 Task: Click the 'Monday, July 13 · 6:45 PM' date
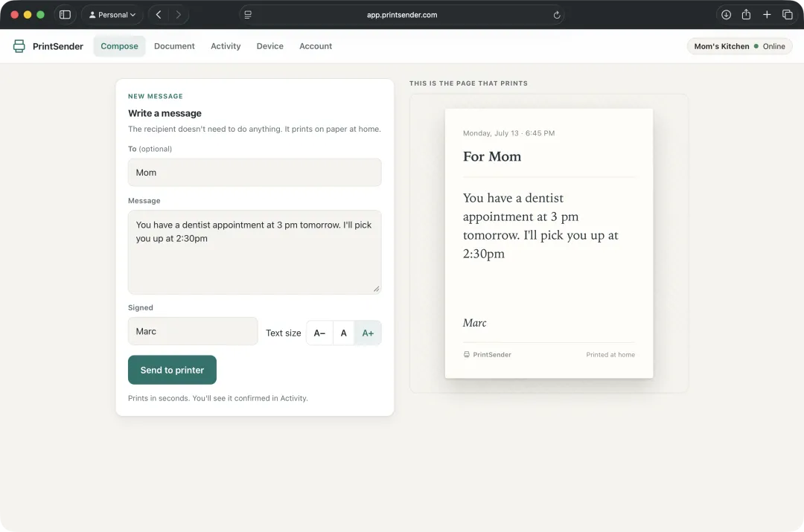click(x=508, y=133)
